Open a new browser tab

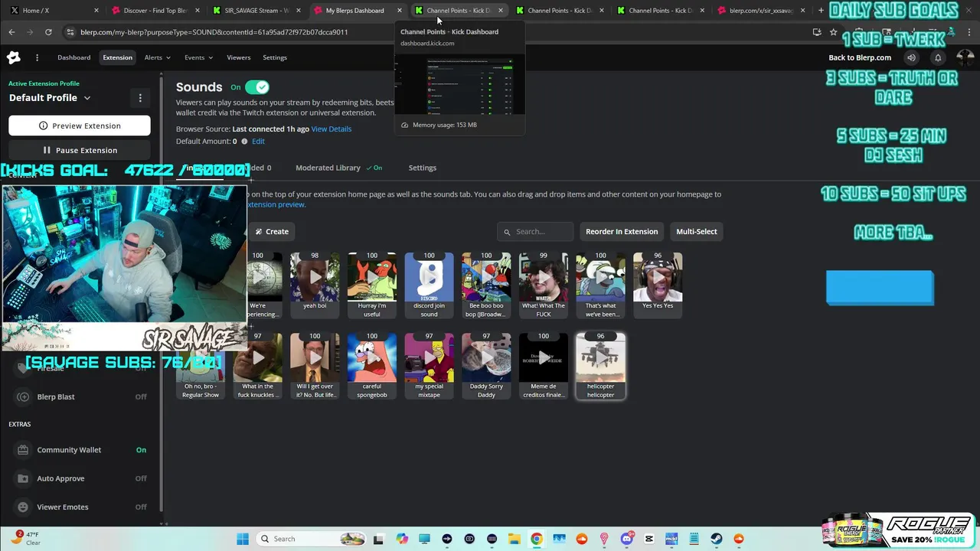click(821, 11)
